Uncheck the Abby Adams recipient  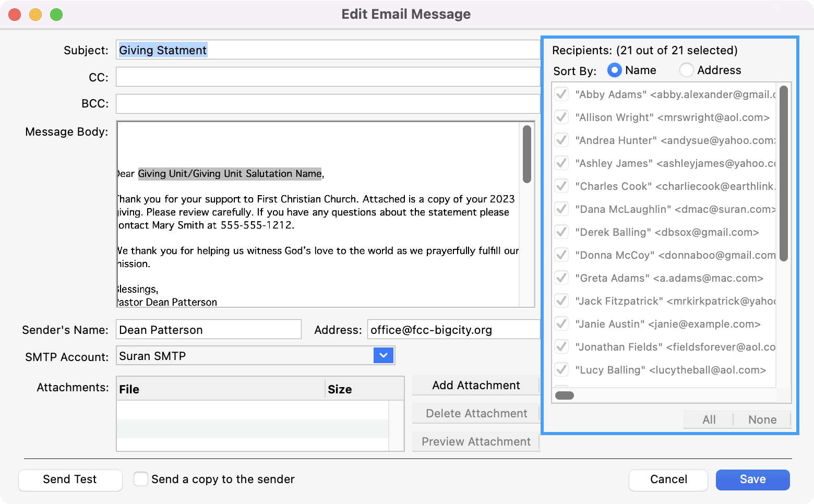(561, 94)
